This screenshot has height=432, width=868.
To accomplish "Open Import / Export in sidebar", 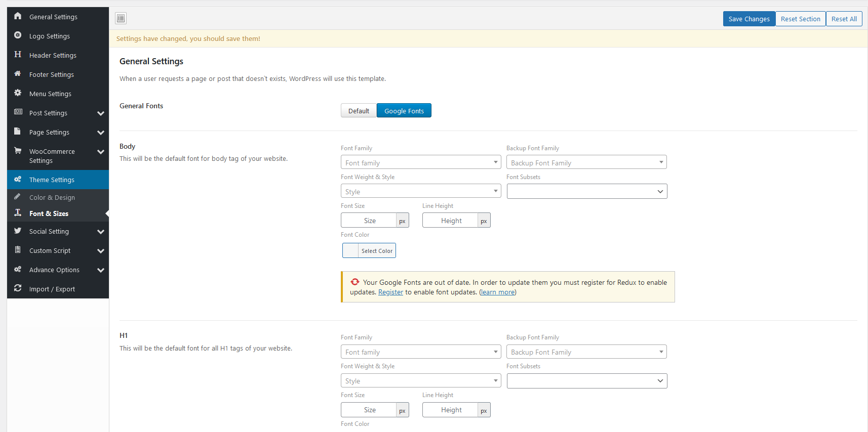I will click(x=58, y=289).
